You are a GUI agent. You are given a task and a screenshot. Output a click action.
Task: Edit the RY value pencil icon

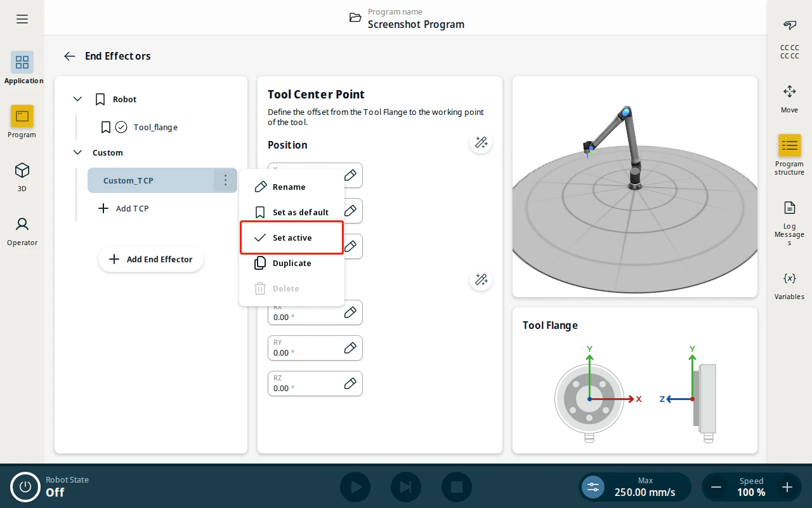tap(350, 348)
